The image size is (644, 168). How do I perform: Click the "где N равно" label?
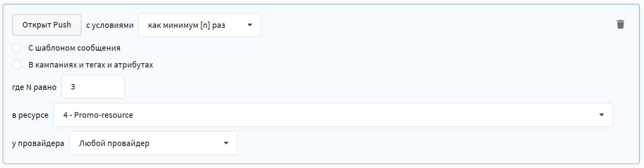[34, 87]
